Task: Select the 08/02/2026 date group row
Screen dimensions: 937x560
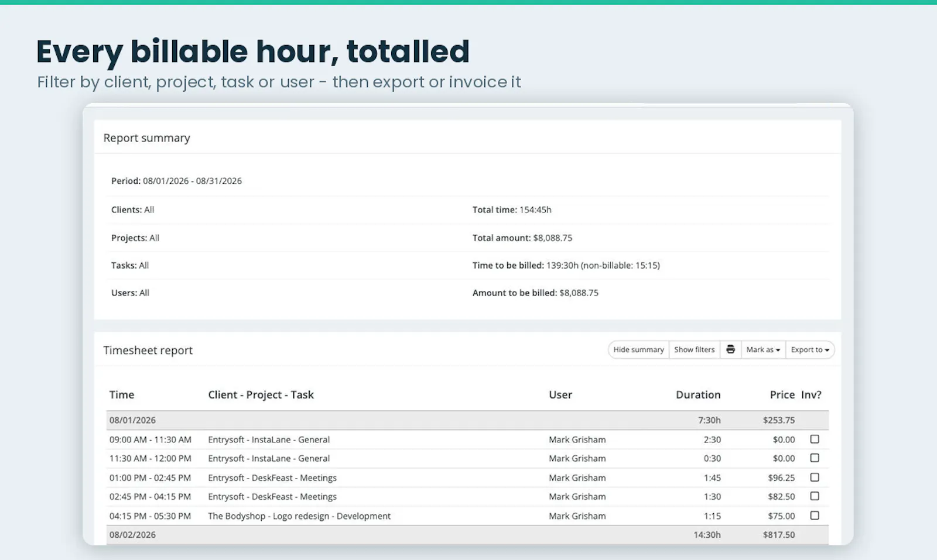Action: pos(467,535)
